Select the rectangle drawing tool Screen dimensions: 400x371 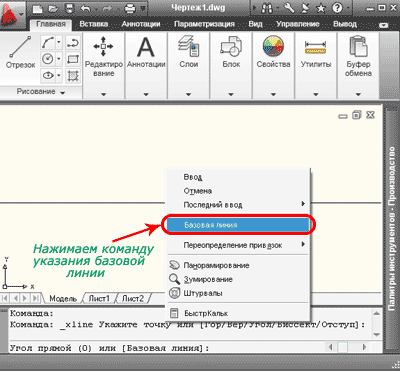pyautogui.click(x=72, y=59)
